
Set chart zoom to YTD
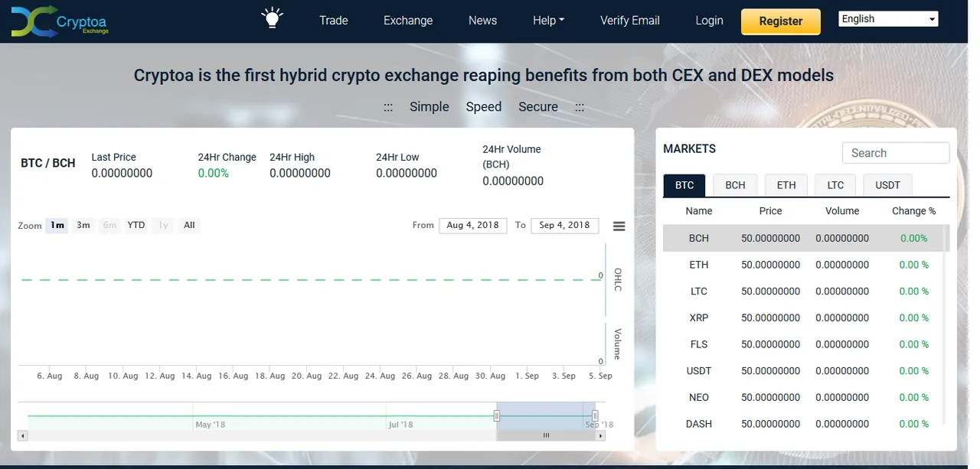pyautogui.click(x=136, y=225)
